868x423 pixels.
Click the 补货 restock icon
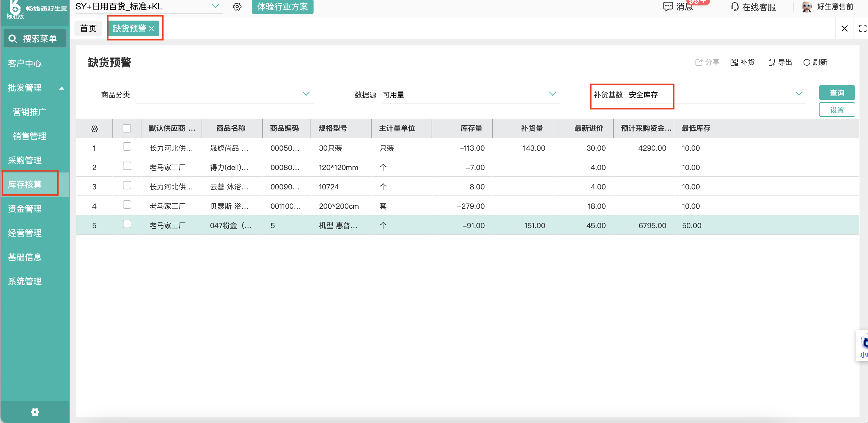734,62
